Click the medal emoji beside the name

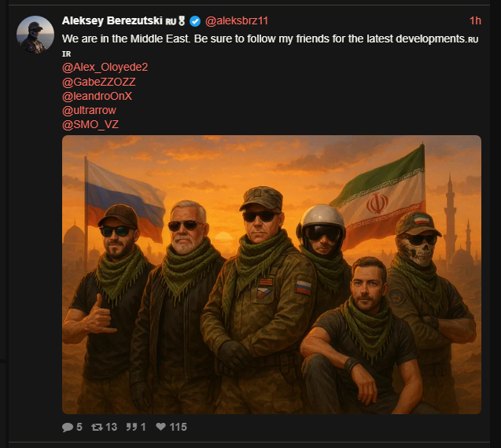[182, 21]
